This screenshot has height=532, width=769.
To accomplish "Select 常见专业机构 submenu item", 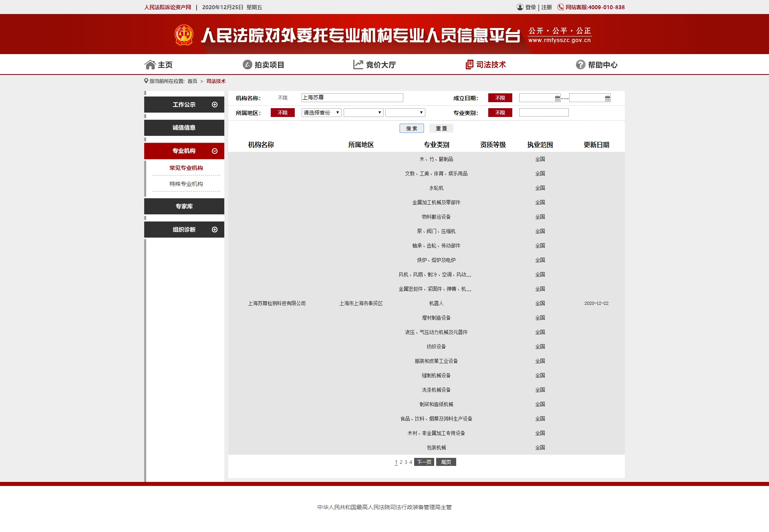I will tap(186, 168).
